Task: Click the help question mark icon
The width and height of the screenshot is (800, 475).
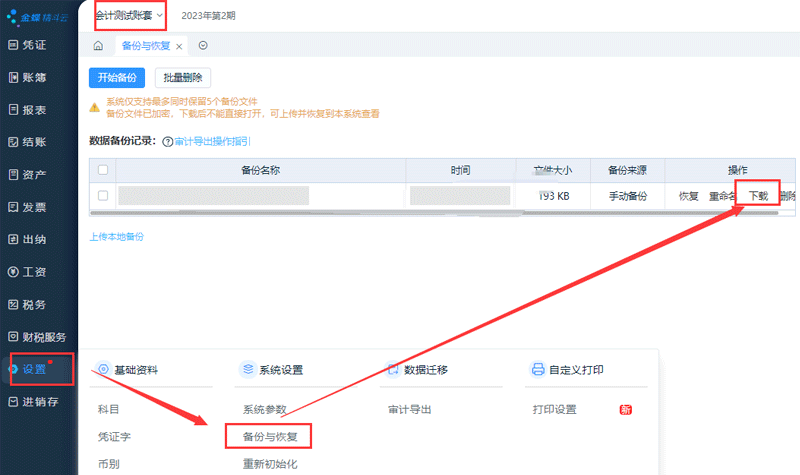Action: click(167, 142)
